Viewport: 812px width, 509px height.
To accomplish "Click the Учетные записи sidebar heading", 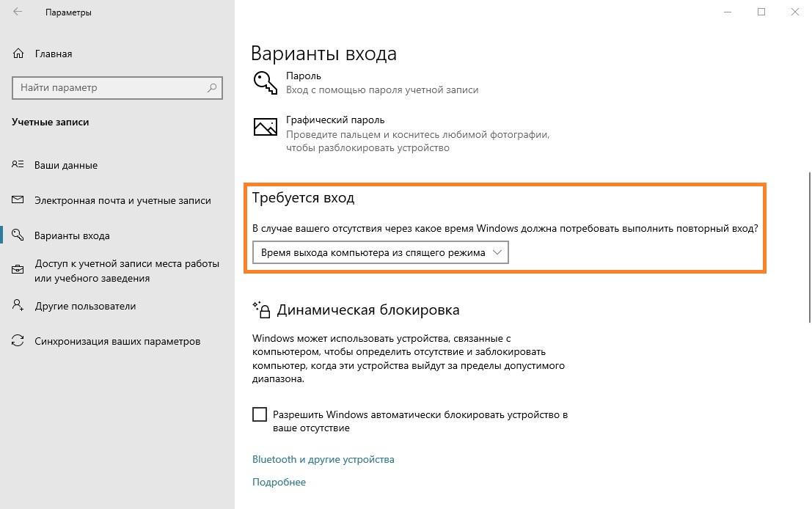I will coord(50,122).
